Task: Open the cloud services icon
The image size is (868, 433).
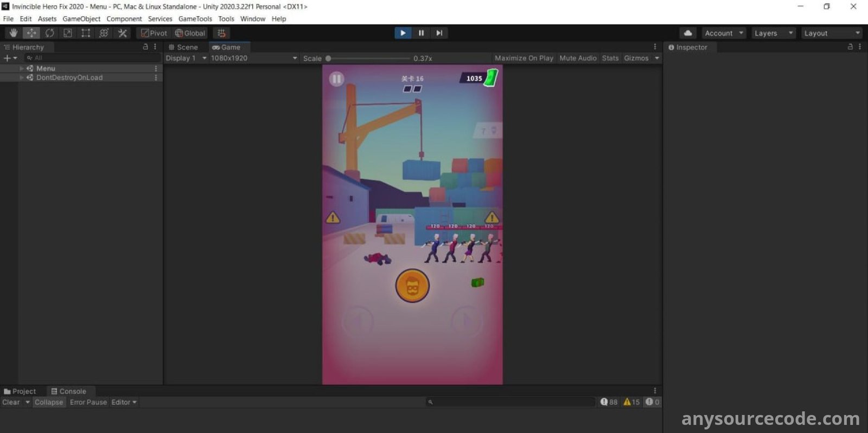Action: [x=688, y=33]
